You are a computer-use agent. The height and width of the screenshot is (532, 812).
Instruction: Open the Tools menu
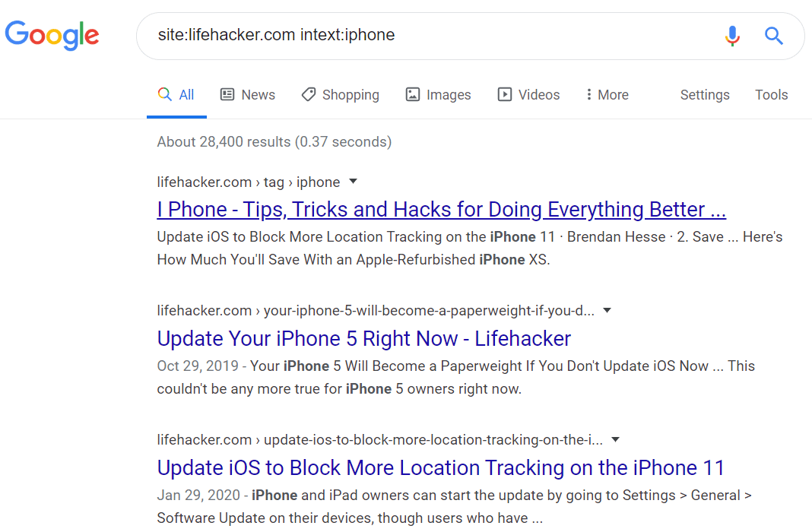tap(771, 94)
